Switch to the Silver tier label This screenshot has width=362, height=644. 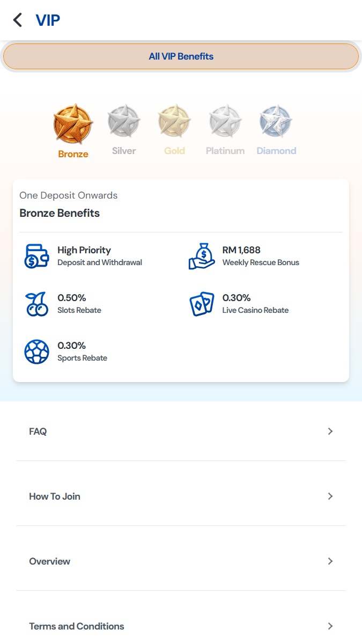124,151
